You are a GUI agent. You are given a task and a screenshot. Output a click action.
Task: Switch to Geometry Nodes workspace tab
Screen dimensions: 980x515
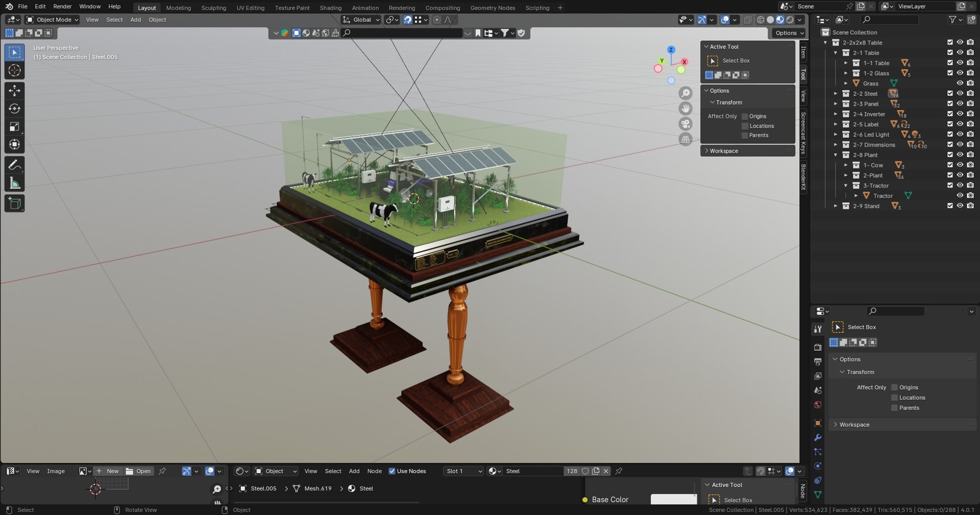(x=493, y=8)
